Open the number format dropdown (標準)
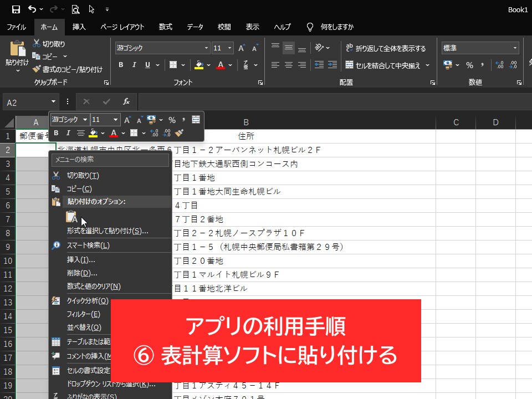The width and height of the screenshot is (532, 399). (x=515, y=48)
